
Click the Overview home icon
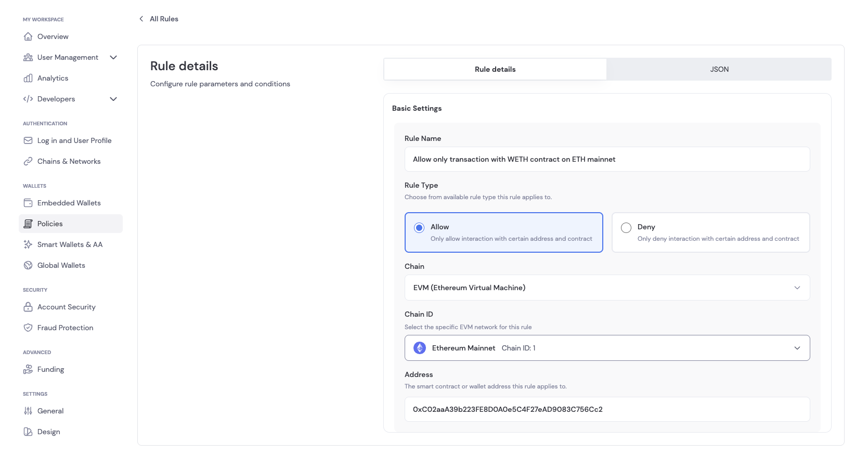click(x=28, y=36)
